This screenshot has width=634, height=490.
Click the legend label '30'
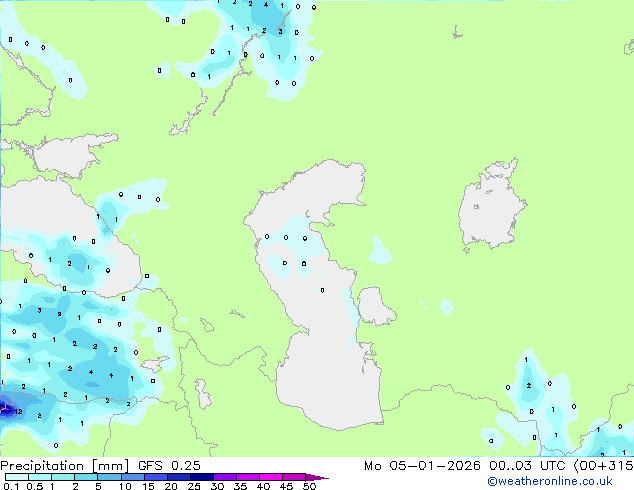(217, 486)
